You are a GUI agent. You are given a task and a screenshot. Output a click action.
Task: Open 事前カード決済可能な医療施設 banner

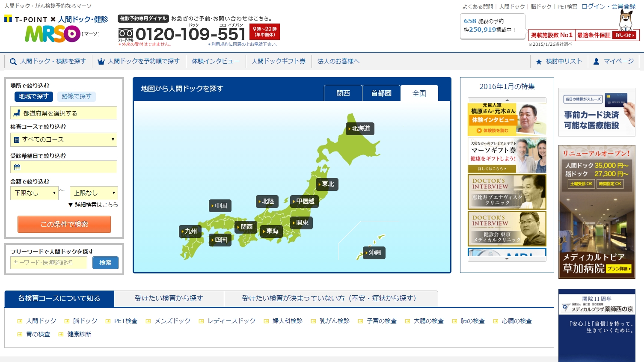(597, 112)
